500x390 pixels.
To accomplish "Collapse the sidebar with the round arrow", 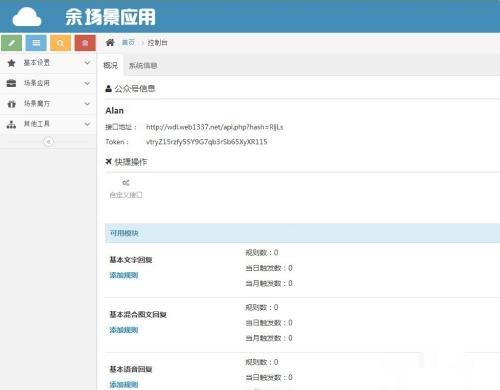I will [48, 142].
